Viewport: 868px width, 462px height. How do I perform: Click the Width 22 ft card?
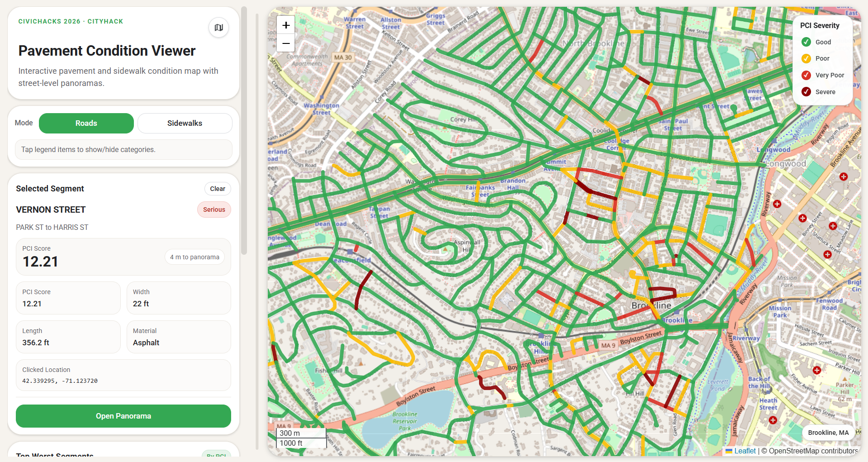point(179,298)
